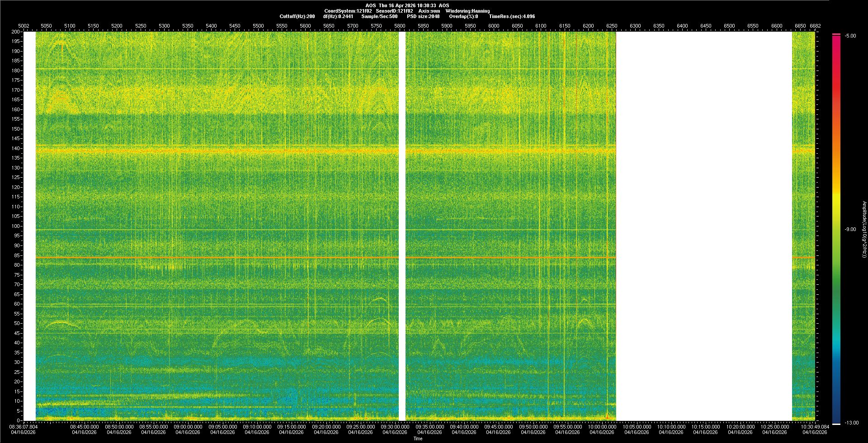Click the top red marker of the color bar

(x=836, y=34)
